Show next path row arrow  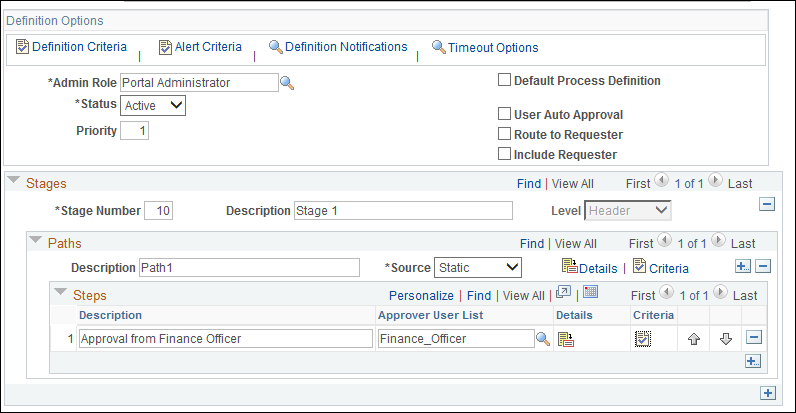point(718,240)
